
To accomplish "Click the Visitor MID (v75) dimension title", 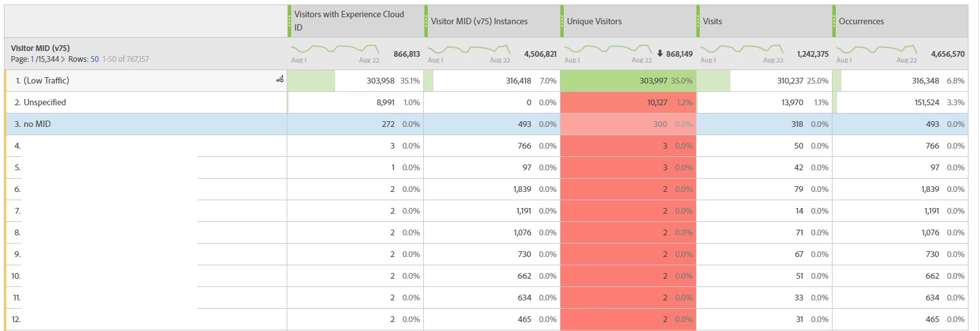I will click(x=40, y=48).
